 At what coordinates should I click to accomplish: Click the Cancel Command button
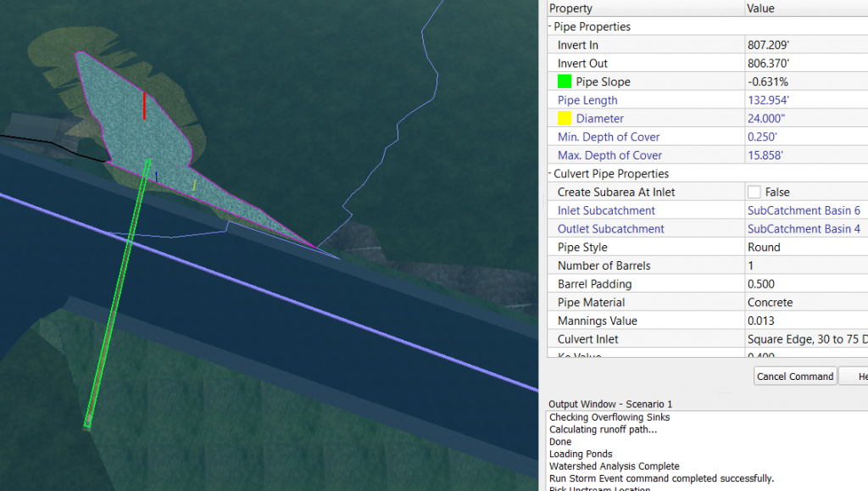pyautogui.click(x=795, y=377)
